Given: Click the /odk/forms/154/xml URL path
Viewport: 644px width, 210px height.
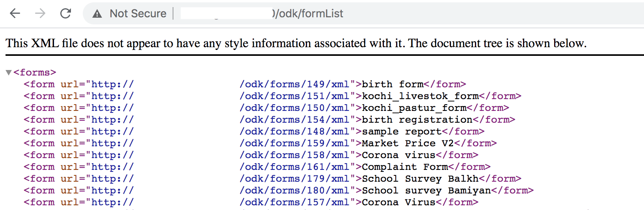Looking at the screenshot, I should tap(294, 120).
